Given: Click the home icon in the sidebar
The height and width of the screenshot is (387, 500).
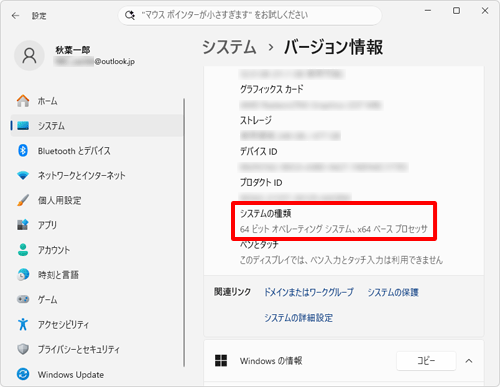Looking at the screenshot, I should (23, 101).
